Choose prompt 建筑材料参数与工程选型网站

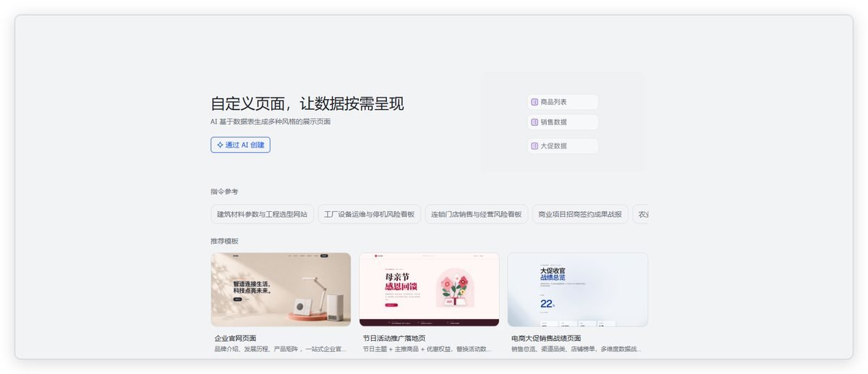(x=262, y=214)
